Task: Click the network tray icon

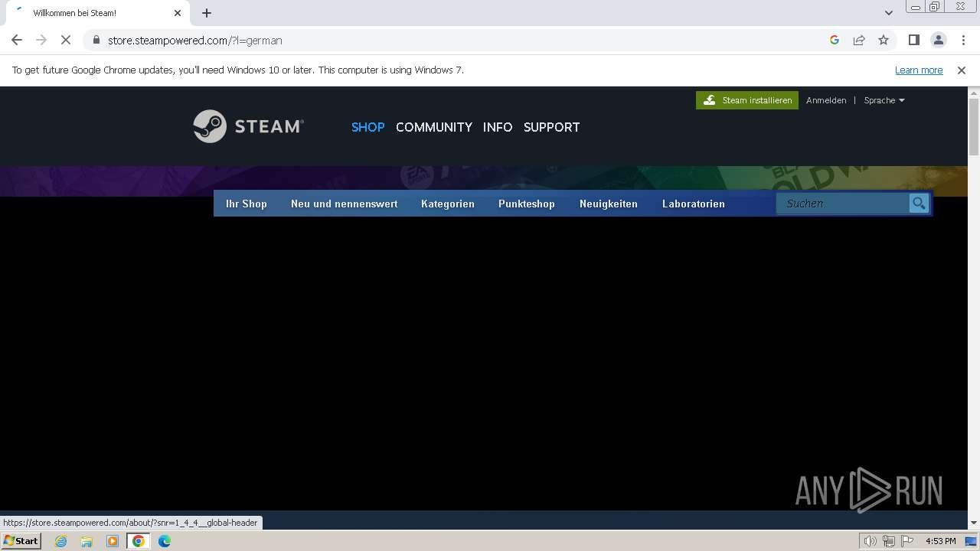Action: coord(889,541)
